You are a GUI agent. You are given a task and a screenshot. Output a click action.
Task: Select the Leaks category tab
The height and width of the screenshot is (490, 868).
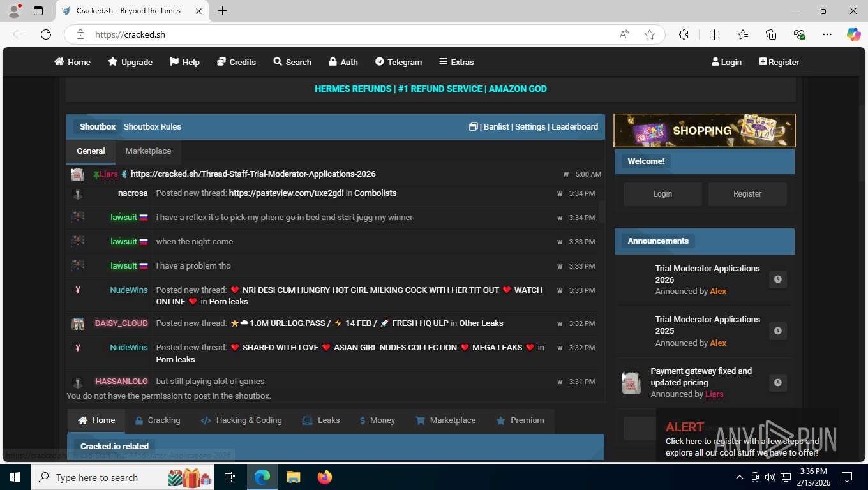pyautogui.click(x=321, y=420)
